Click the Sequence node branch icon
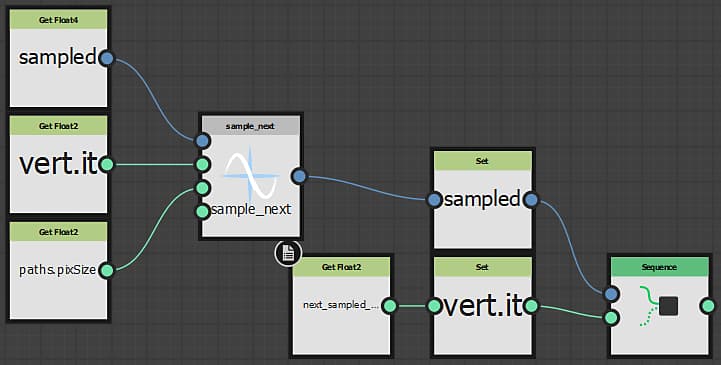The width and height of the screenshot is (721, 365). pos(658,306)
